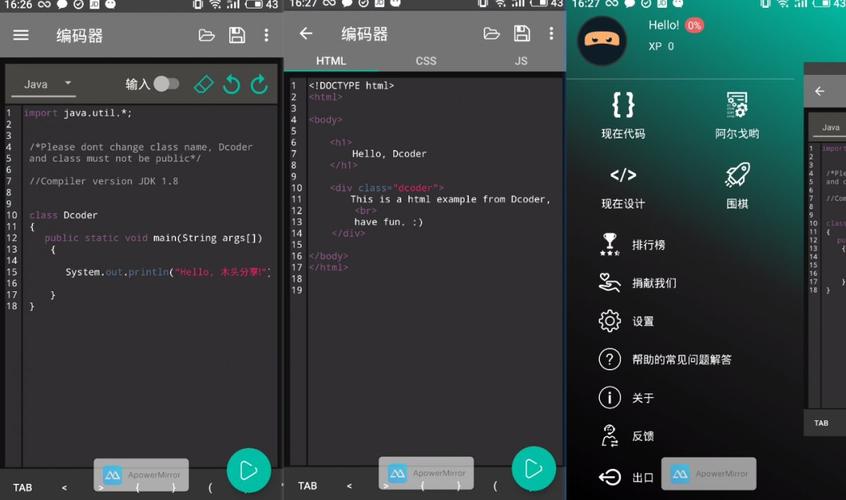
Task: Open 排行榜 leaderboard from the sidebar
Action: [648, 245]
